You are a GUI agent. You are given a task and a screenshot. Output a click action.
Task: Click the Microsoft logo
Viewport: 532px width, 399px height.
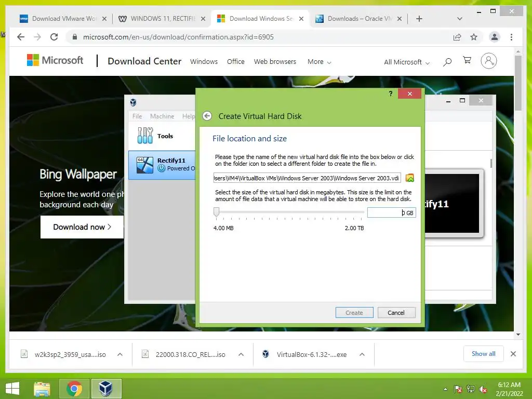[x=55, y=60]
